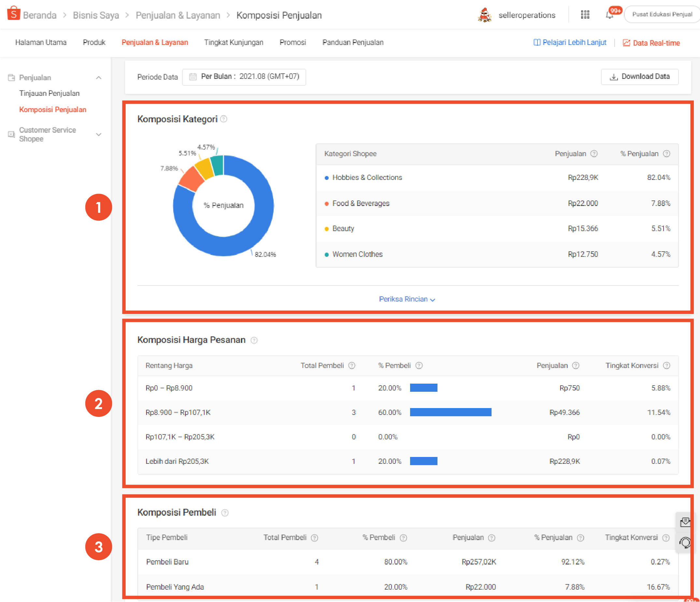700x602 pixels.
Task: Click the inbox icon on right edge
Action: 685,522
